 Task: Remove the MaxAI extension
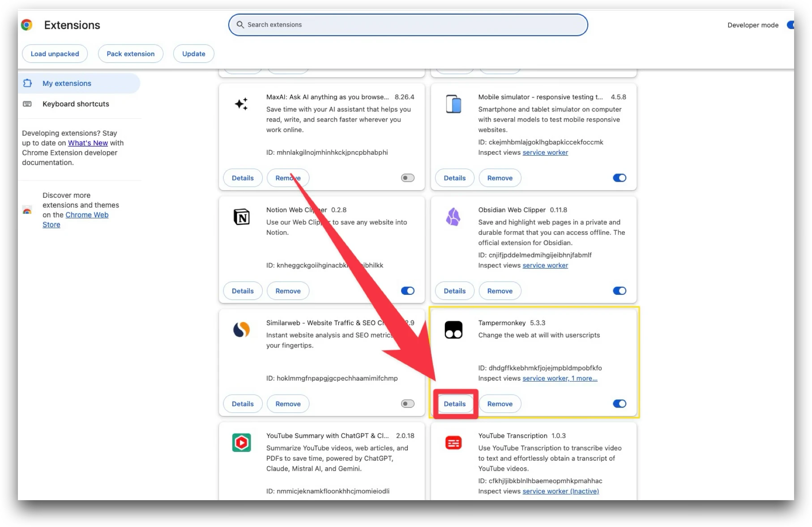(288, 178)
